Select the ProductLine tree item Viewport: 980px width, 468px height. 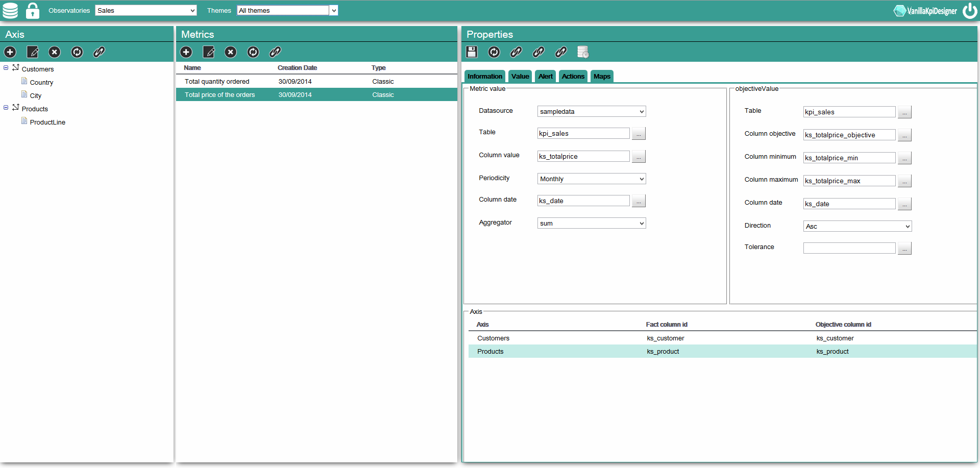click(x=47, y=122)
